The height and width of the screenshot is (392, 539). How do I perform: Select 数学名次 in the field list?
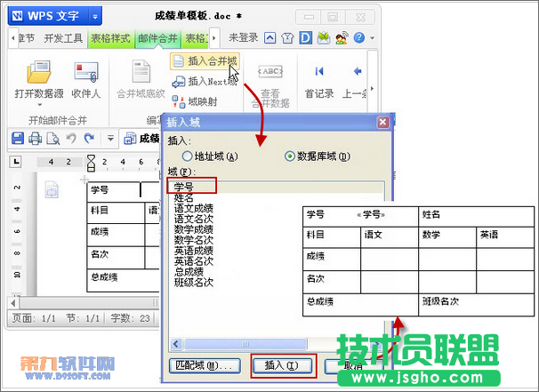point(194,240)
